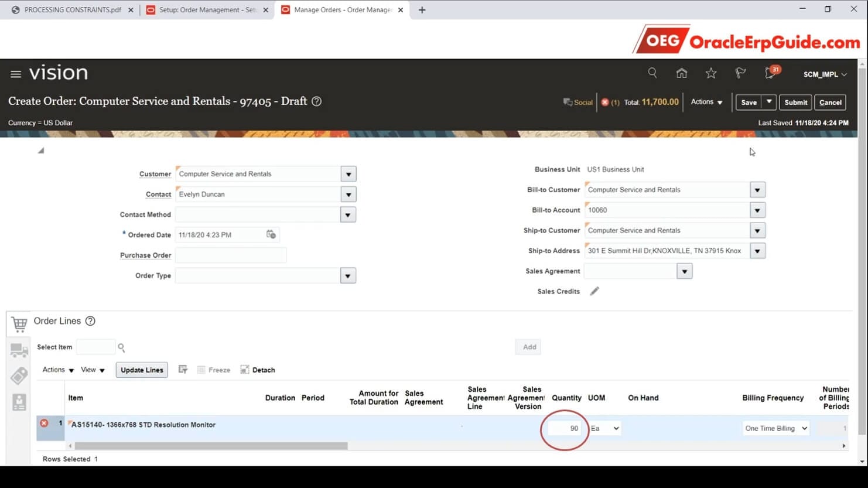Screen dimensions: 868x488
Task: Open header Actions menu
Action: (706, 102)
